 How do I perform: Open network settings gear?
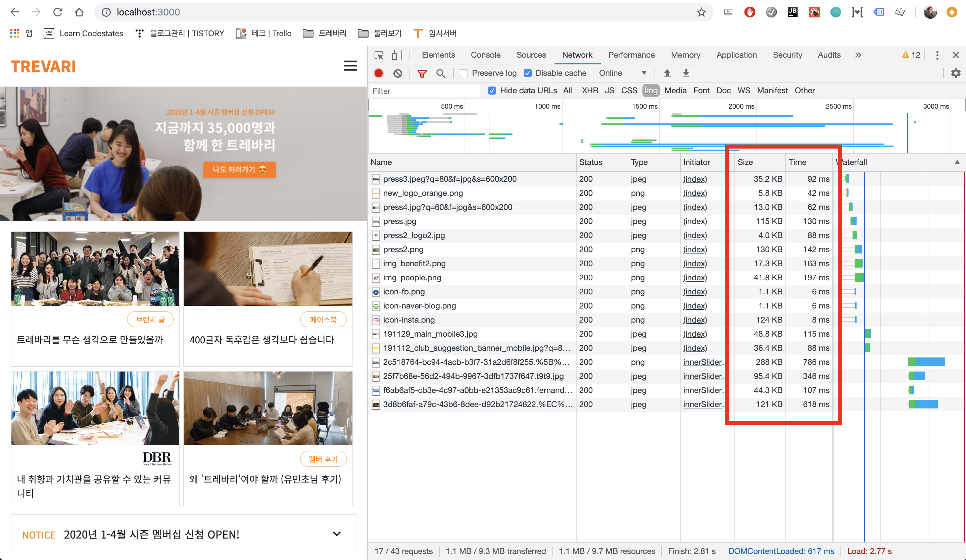pos(956,73)
